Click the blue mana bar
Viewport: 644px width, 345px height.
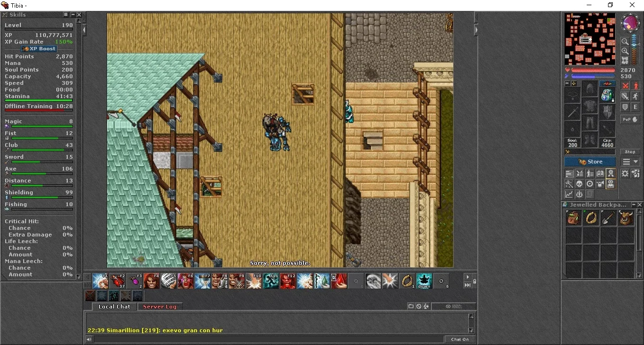pyautogui.click(x=592, y=76)
